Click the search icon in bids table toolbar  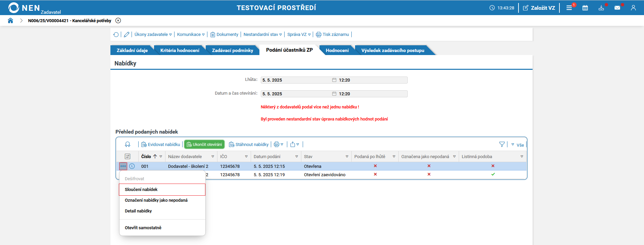click(x=128, y=144)
